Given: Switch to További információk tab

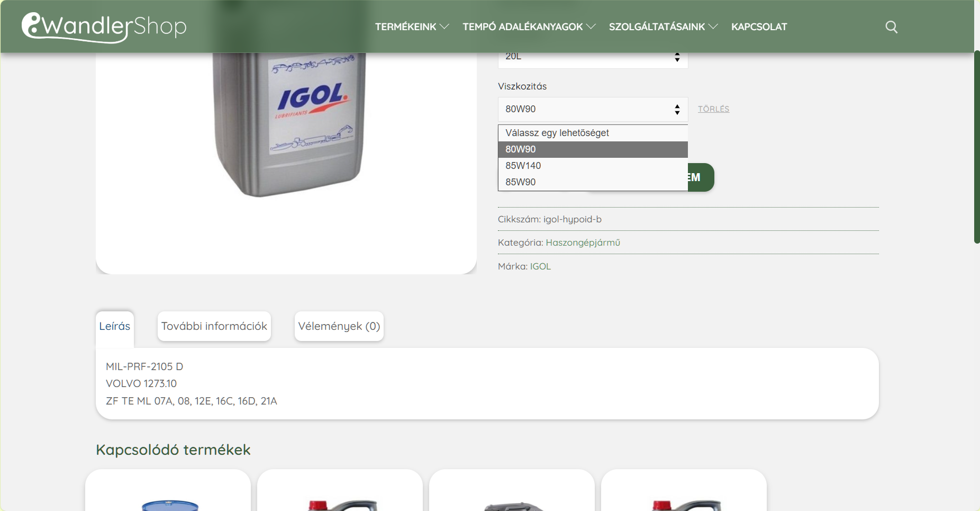Looking at the screenshot, I should [214, 326].
